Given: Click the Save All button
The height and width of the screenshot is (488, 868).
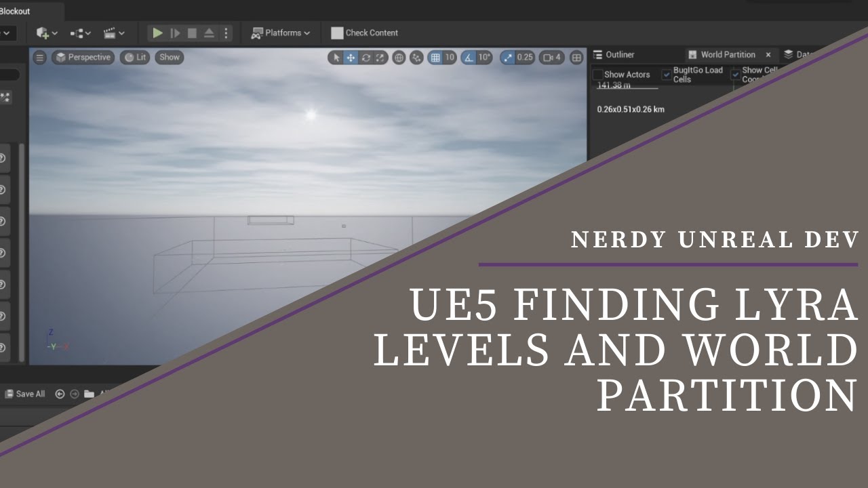Looking at the screenshot, I should click(x=25, y=394).
